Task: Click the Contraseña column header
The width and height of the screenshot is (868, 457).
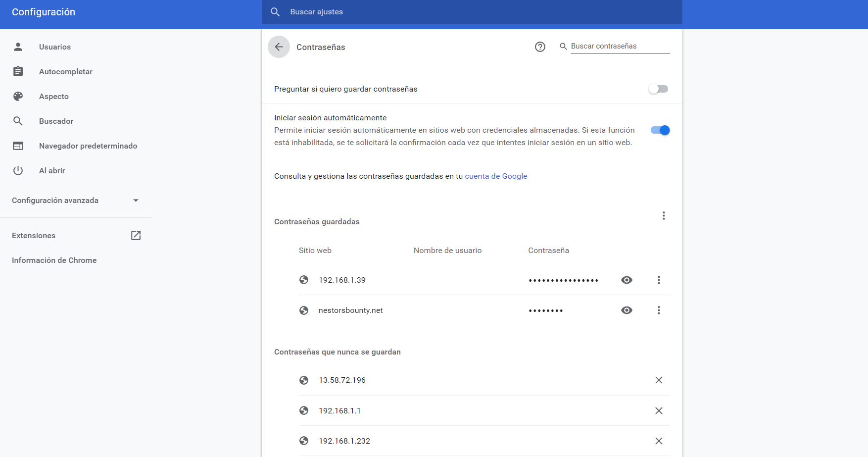Action: coord(548,251)
